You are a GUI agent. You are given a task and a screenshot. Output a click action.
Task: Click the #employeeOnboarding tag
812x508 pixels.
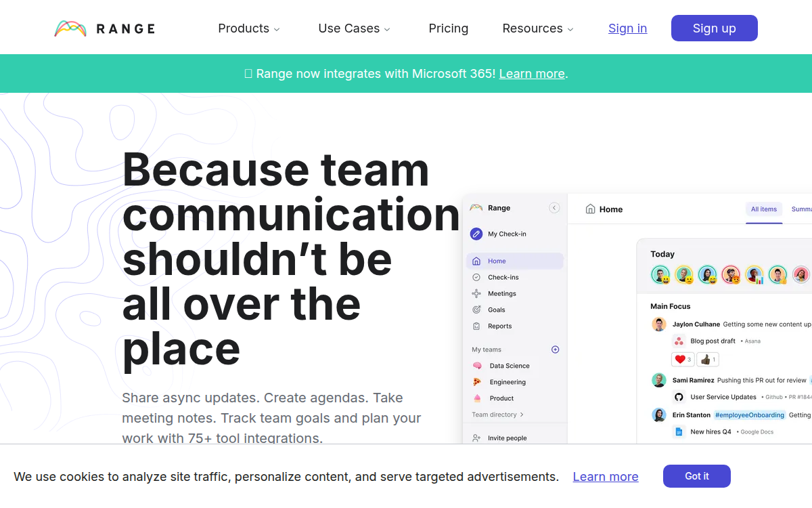(750, 415)
